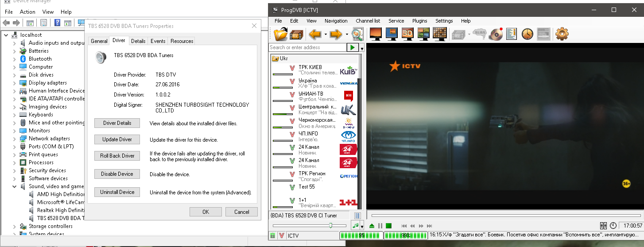
Task: Open the scheduler clock icon
Action: pos(527,34)
